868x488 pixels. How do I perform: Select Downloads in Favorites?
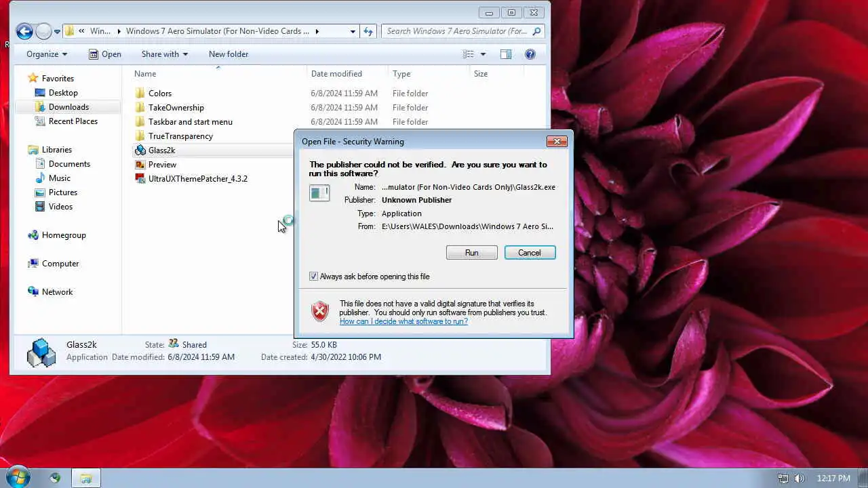pos(68,107)
